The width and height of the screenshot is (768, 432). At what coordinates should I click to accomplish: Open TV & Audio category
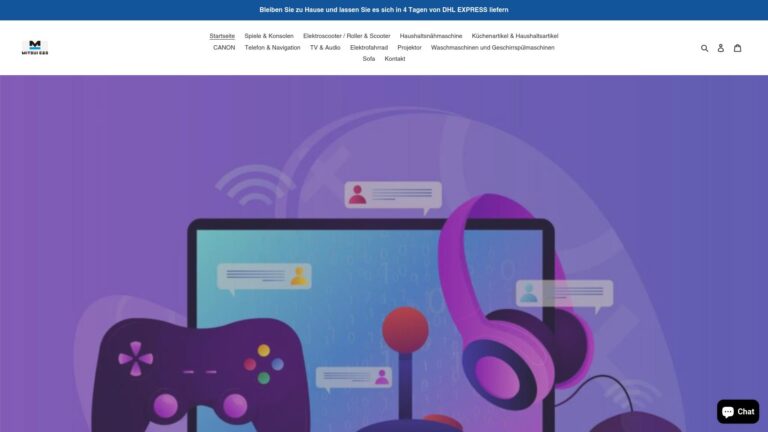(325, 47)
